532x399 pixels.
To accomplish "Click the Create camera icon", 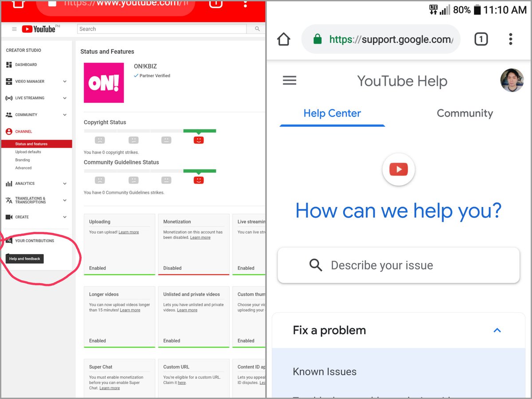I will (x=9, y=217).
